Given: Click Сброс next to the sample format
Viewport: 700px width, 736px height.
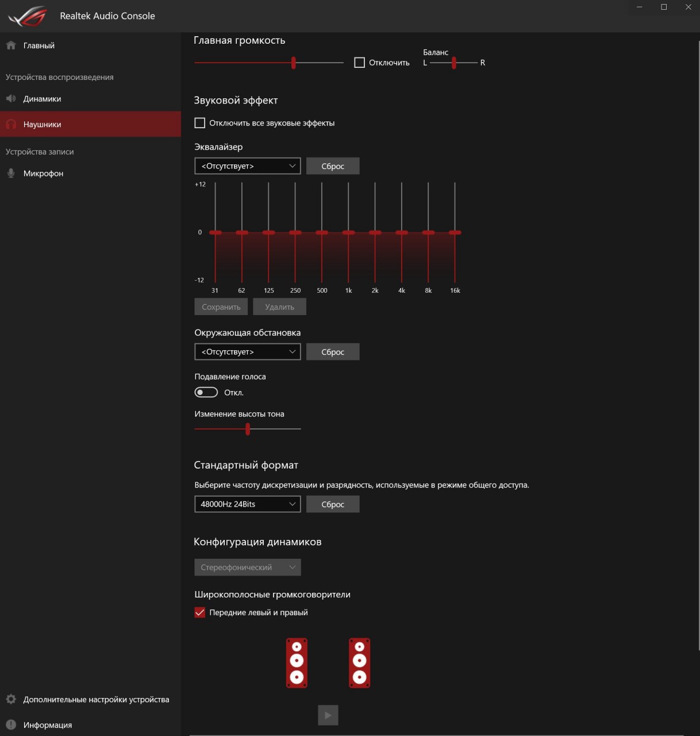Looking at the screenshot, I should 333,504.
